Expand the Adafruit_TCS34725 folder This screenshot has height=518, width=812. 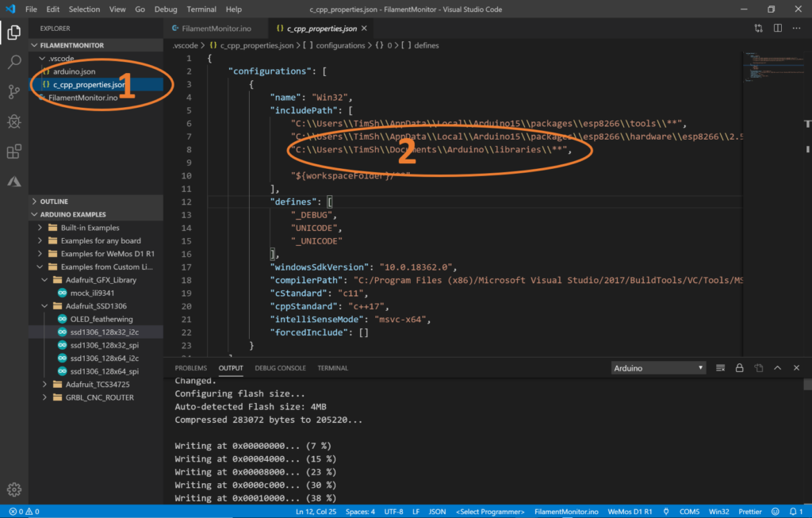(x=96, y=385)
